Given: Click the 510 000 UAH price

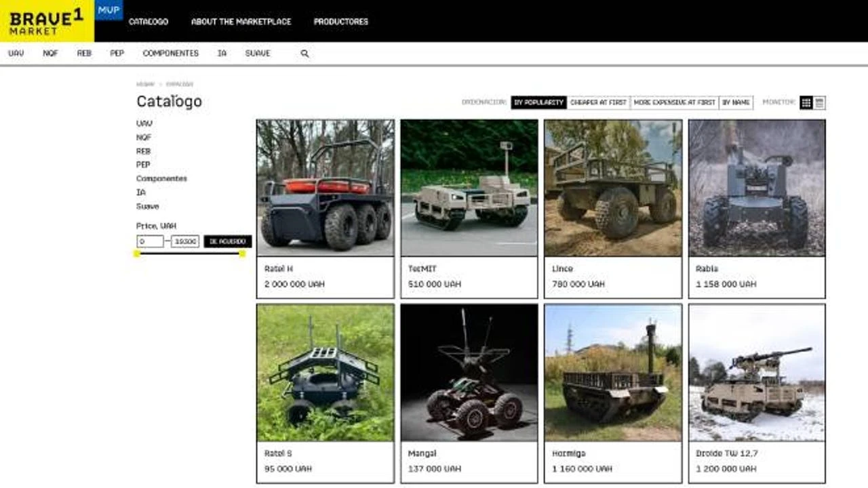Looking at the screenshot, I should 435,285.
